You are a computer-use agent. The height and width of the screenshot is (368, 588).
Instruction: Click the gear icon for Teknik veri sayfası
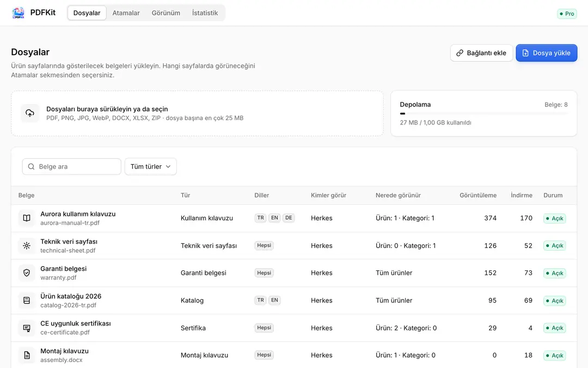[x=27, y=245]
